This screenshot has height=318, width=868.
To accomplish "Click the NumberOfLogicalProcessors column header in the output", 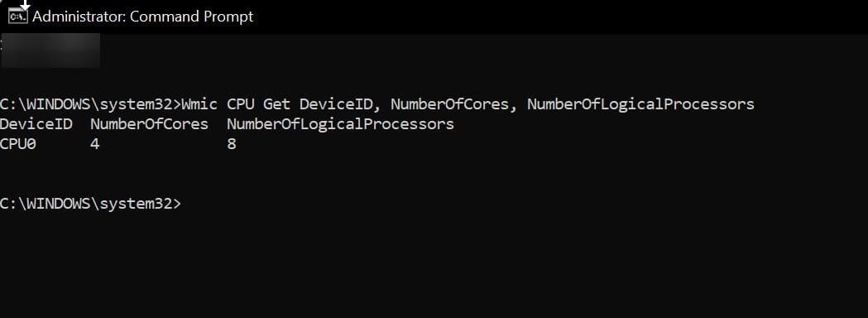I will [340, 124].
